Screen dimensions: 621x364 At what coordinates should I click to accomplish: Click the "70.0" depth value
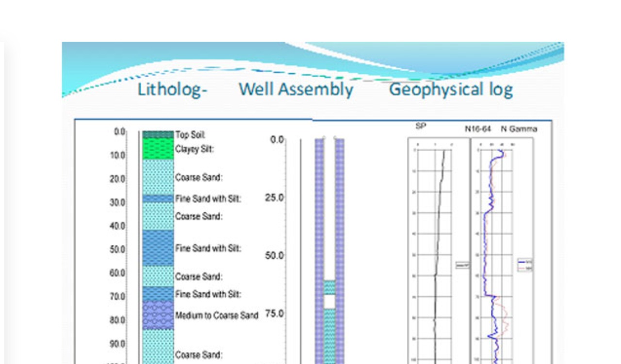pyautogui.click(x=117, y=297)
